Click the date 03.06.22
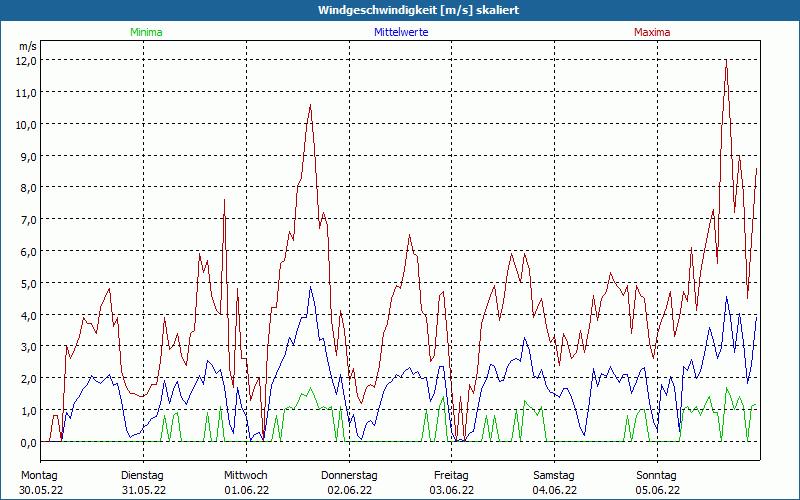 click(452, 490)
